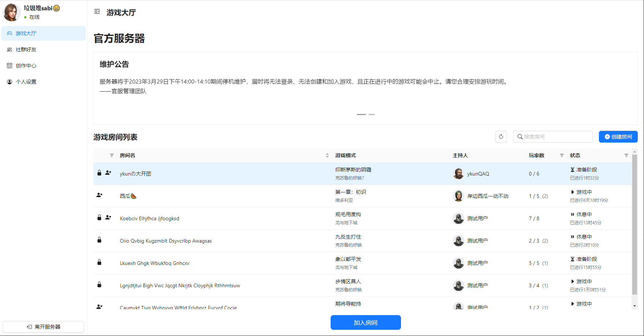Switch to second announcement slide indicator
Viewport: 644px width, 336px height.
click(372, 114)
